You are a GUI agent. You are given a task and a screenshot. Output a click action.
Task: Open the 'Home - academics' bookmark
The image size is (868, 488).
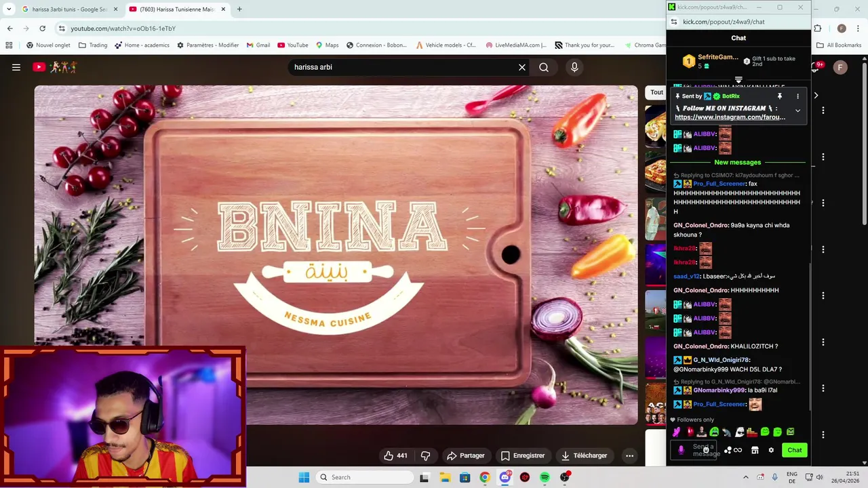pos(142,45)
